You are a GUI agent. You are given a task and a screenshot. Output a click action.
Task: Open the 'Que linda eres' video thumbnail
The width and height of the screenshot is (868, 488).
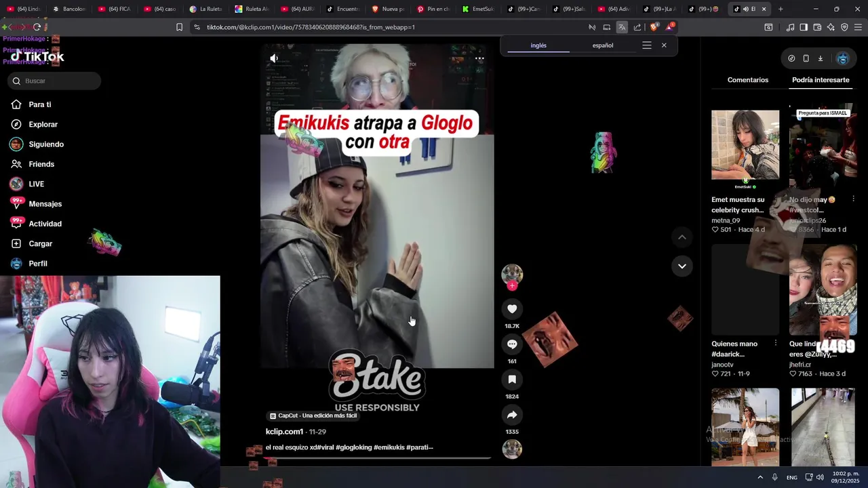coord(823,290)
